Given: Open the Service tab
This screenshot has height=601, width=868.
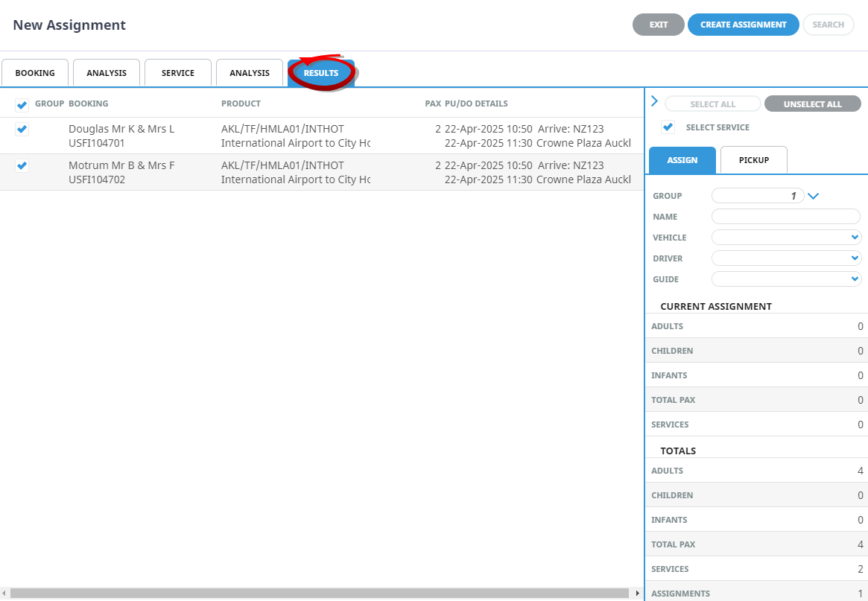Looking at the screenshot, I should coord(178,73).
